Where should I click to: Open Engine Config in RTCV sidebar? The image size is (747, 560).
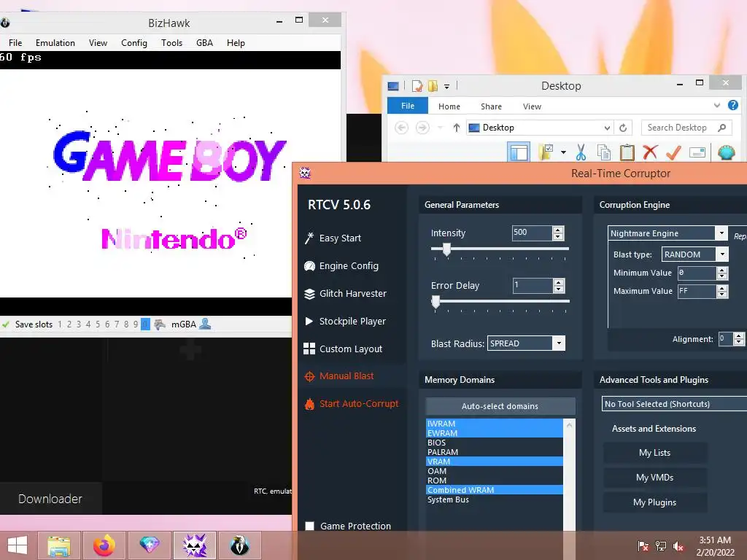pyautogui.click(x=341, y=265)
